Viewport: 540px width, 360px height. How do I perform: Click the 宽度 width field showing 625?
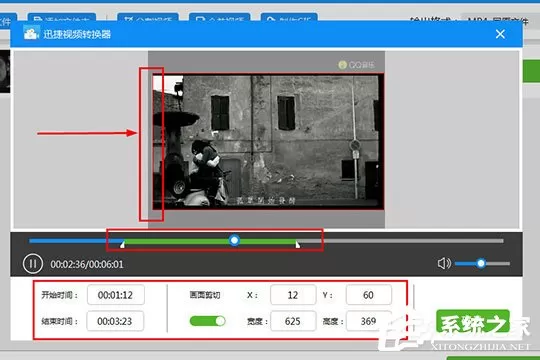[293, 321]
